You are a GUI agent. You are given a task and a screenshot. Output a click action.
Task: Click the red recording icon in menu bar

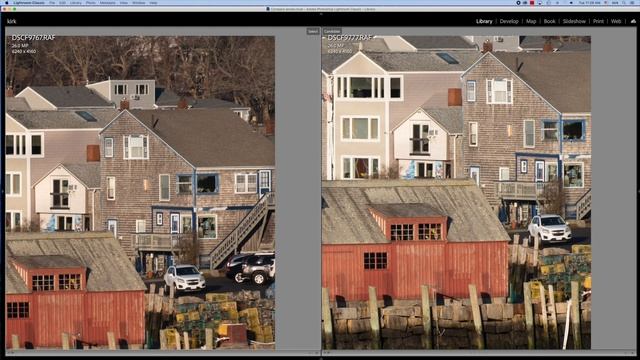pos(532,3)
